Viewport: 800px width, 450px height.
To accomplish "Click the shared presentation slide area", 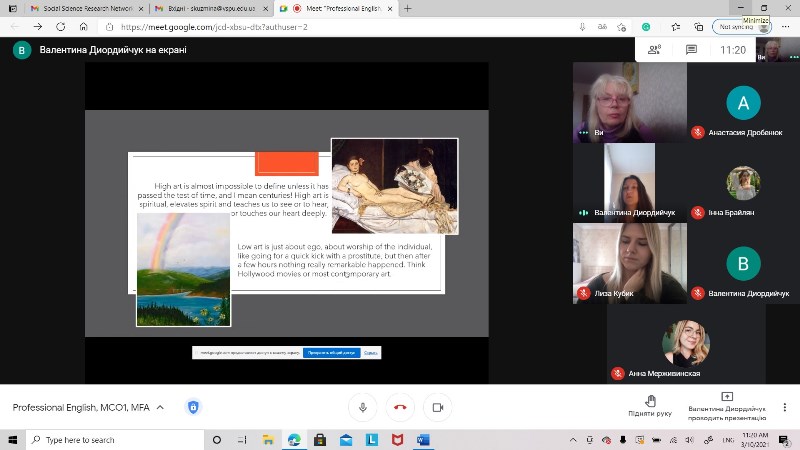I will pos(287,223).
